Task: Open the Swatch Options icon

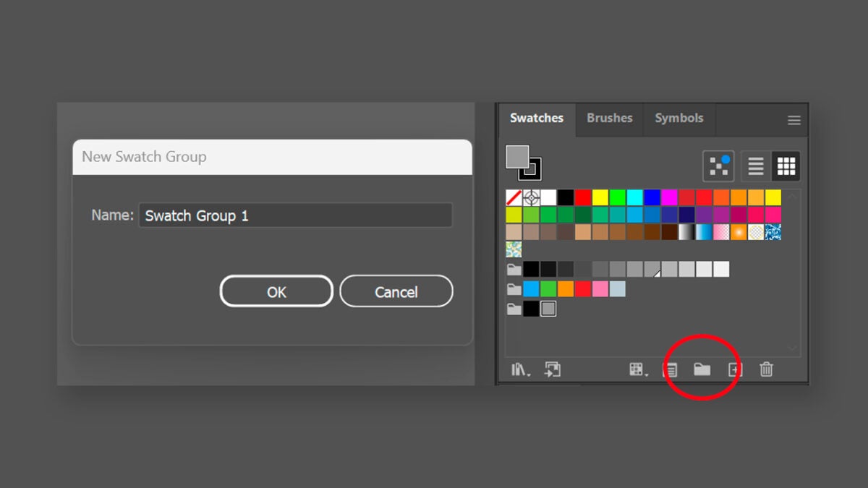Action: [x=671, y=369]
